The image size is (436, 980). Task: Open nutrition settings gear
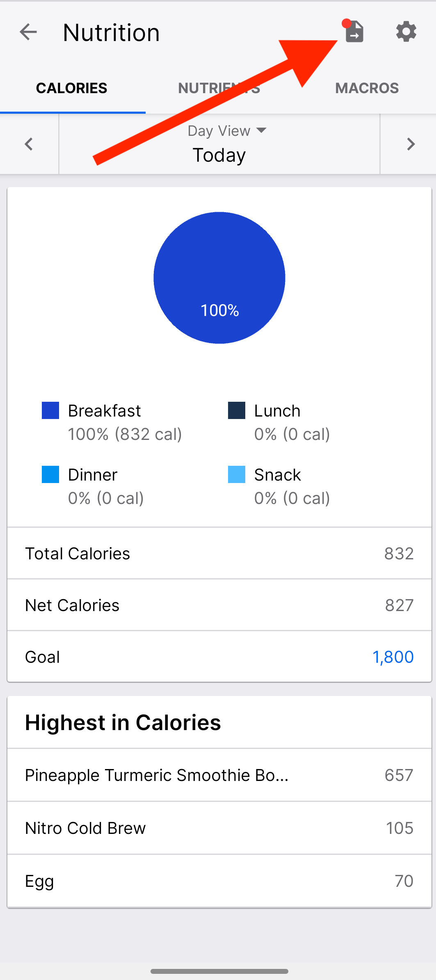(406, 32)
